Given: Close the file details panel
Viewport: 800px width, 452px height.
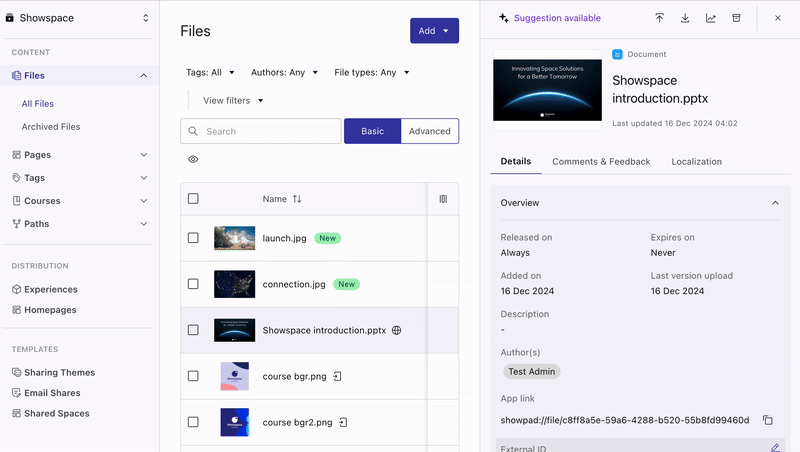Looking at the screenshot, I should tap(778, 18).
